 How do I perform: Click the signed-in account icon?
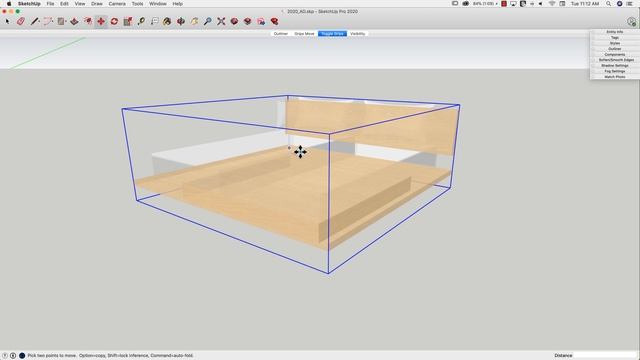631,22
